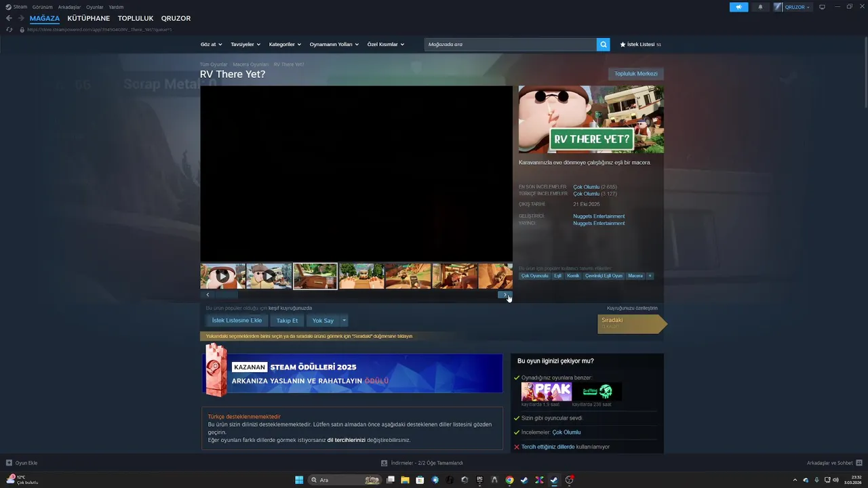Open Kuyruğunuzu özelleştirin link

632,308
